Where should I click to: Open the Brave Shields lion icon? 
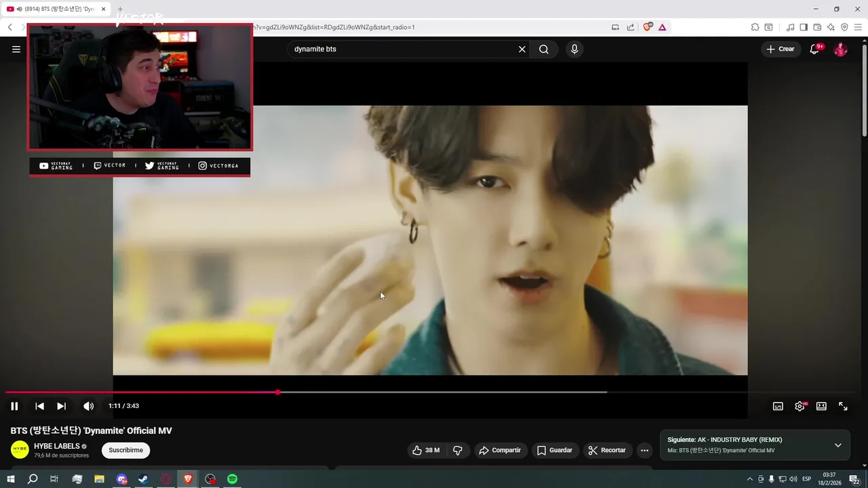[x=647, y=27]
